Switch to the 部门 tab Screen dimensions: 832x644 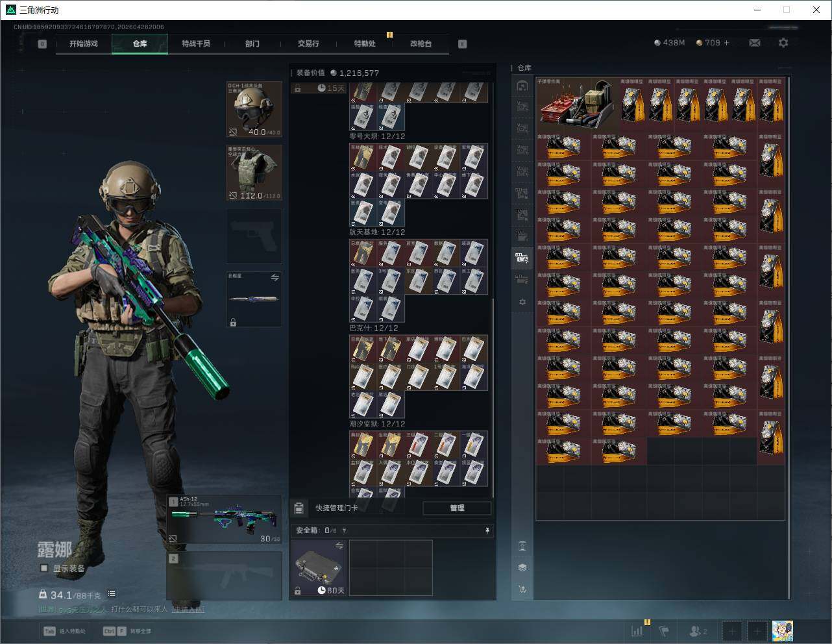(x=252, y=43)
